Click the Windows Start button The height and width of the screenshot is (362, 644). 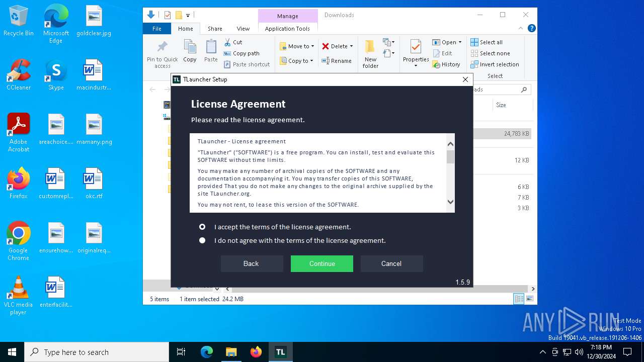(12, 352)
